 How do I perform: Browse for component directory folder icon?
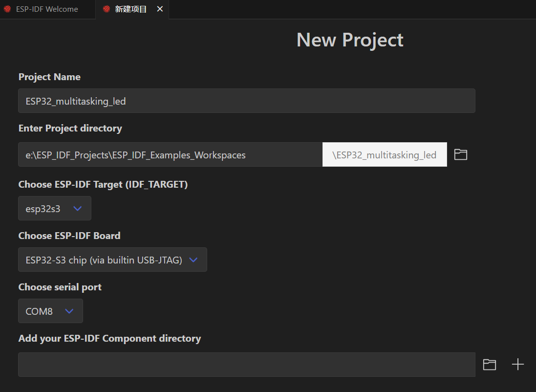click(x=490, y=365)
